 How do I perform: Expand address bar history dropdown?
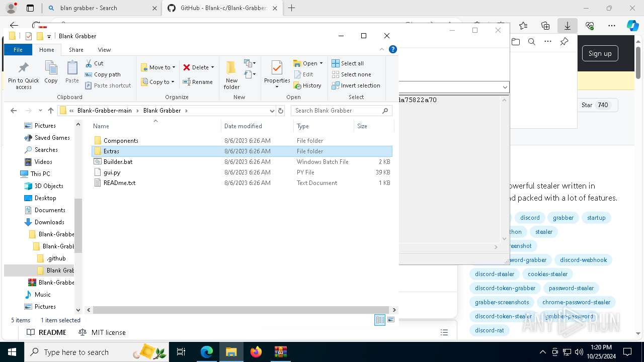(x=272, y=111)
